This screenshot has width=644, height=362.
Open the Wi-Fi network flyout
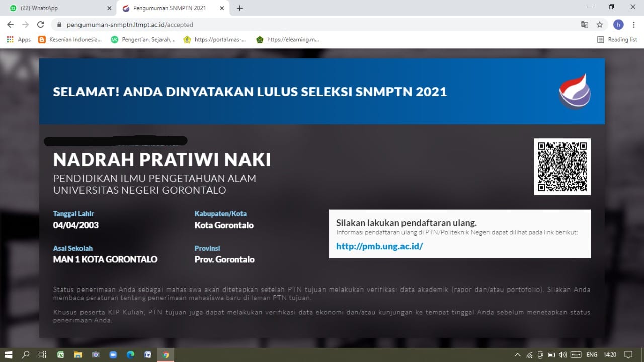pyautogui.click(x=529, y=355)
